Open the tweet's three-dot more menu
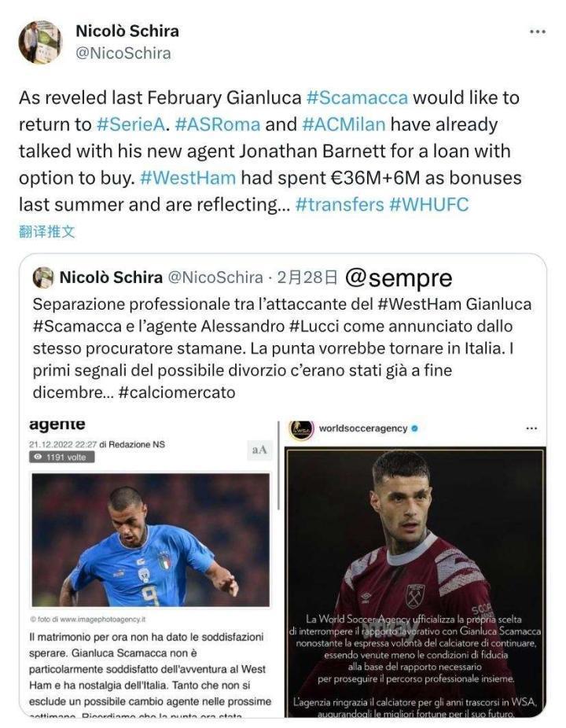Screen dimensions: 566x728 [x=537, y=31]
